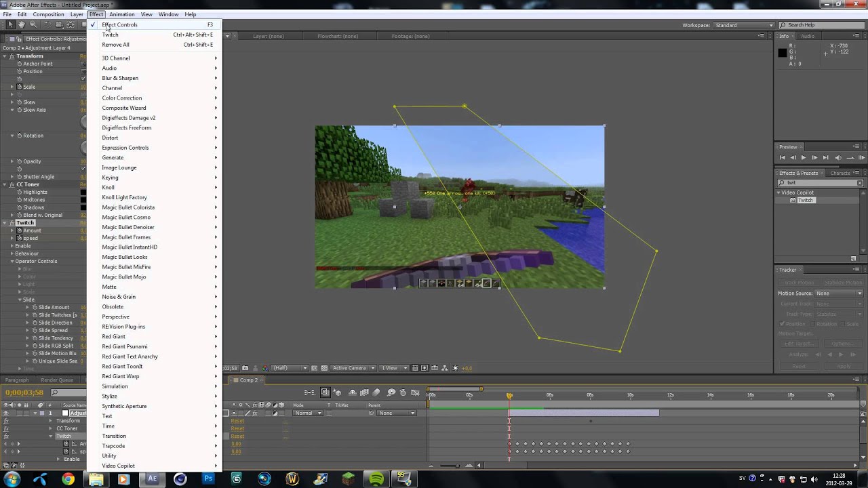Click the Windows Start button
Viewport: 868px width, 488px height.
[12, 479]
